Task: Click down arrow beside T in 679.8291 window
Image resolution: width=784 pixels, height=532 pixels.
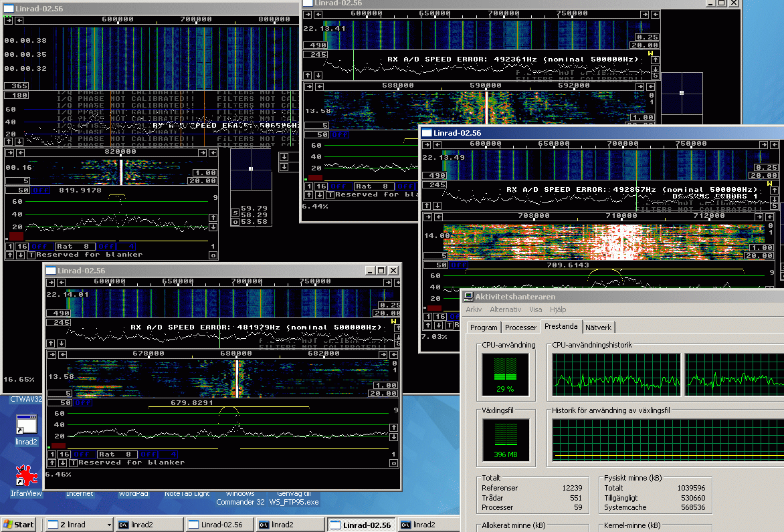Action: click(x=62, y=462)
